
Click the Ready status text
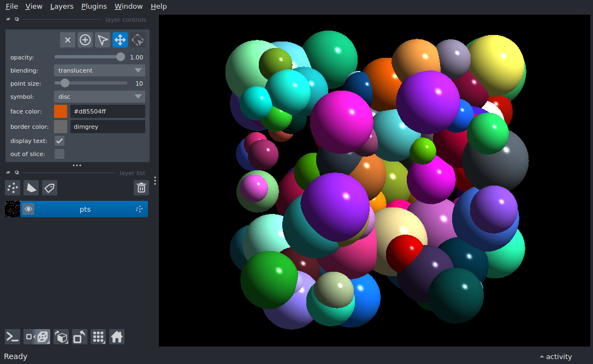[x=15, y=356]
